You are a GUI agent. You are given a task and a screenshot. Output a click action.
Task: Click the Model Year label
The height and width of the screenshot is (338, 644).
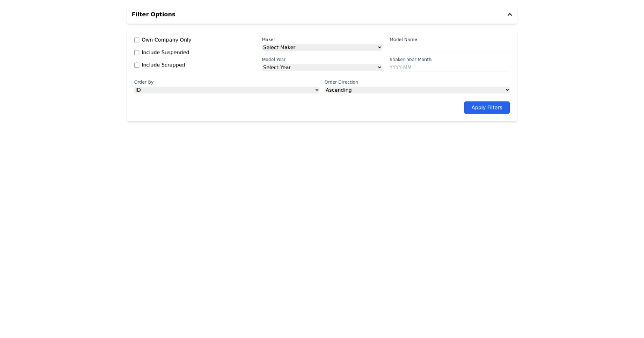274,60
